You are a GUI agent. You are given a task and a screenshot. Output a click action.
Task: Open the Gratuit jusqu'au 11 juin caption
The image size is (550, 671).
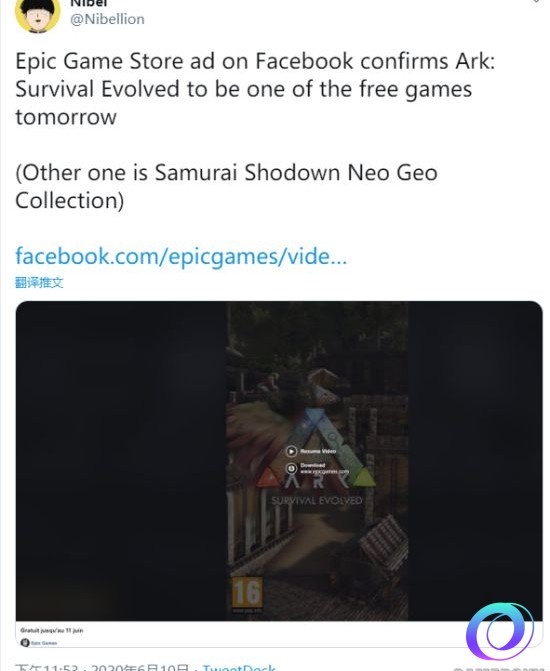pos(52,630)
